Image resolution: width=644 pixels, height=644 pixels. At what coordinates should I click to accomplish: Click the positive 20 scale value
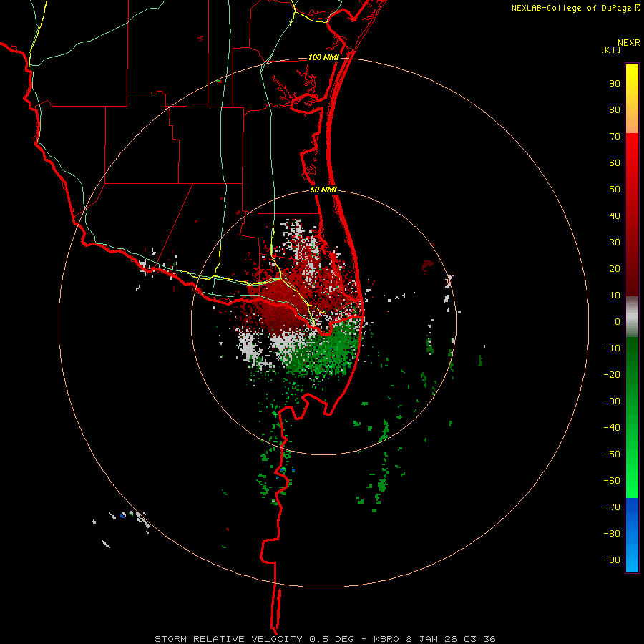[615, 269]
